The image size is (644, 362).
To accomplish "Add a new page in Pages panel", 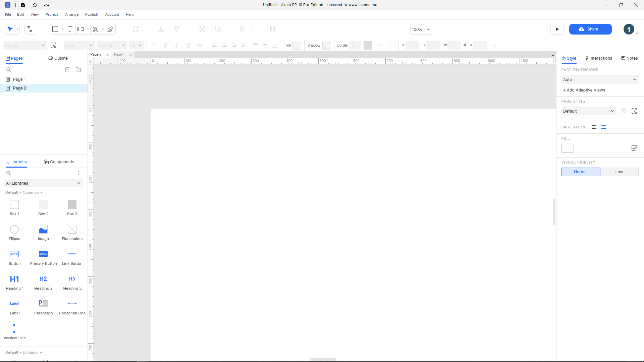I will (67, 70).
